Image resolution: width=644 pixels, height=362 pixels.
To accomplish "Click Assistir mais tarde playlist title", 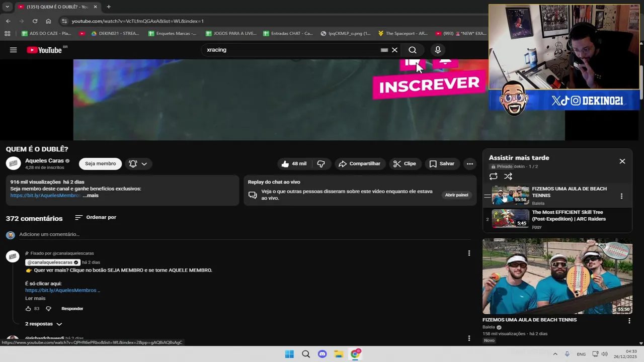I will 519,158.
